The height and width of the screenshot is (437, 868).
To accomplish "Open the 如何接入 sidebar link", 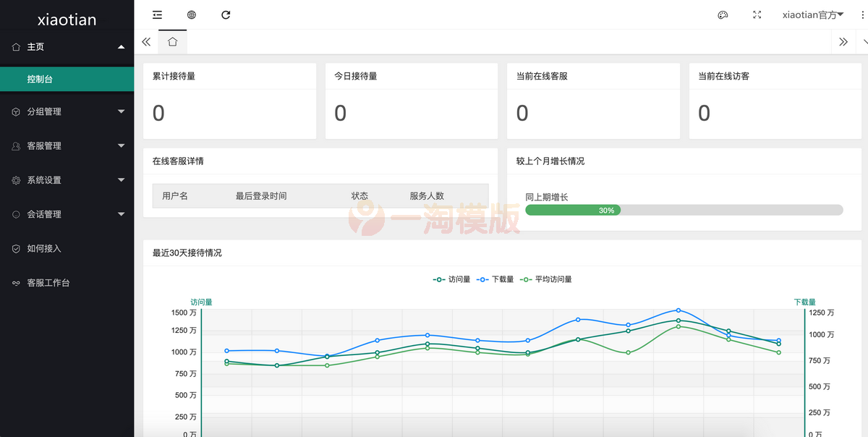I will point(44,248).
